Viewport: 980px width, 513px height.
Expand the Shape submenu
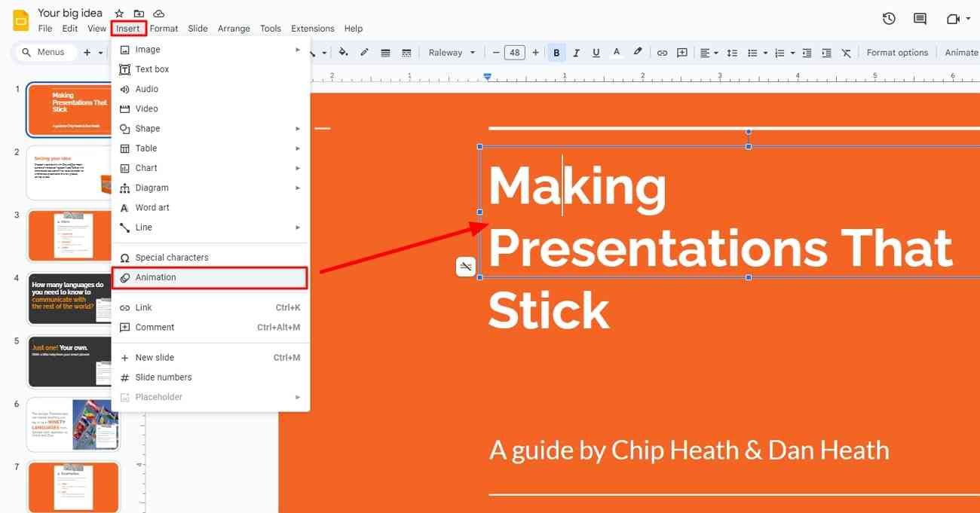147,128
